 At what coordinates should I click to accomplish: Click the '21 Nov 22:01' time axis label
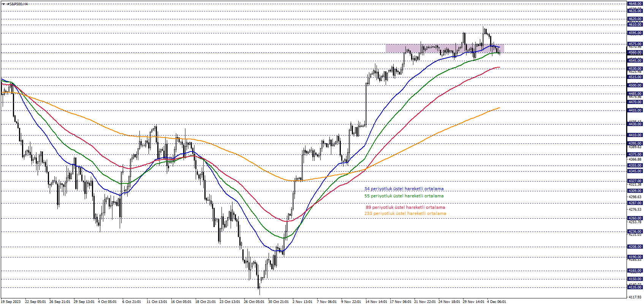click(x=425, y=302)
